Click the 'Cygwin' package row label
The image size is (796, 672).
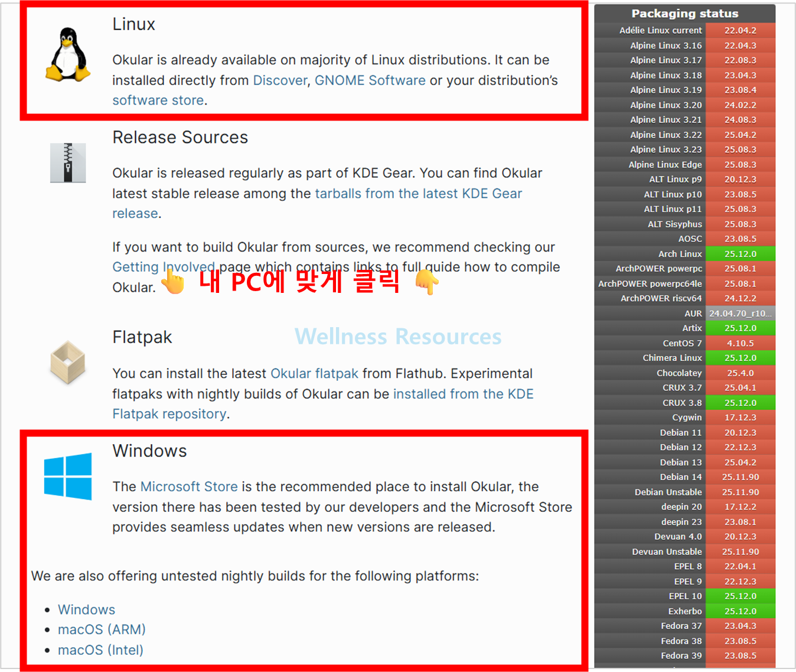(687, 417)
